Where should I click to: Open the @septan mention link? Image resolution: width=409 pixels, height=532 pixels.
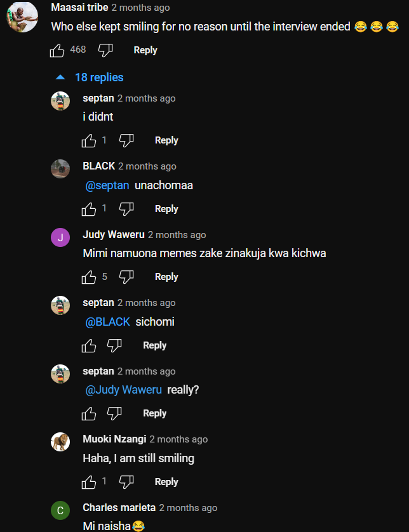pyautogui.click(x=107, y=185)
